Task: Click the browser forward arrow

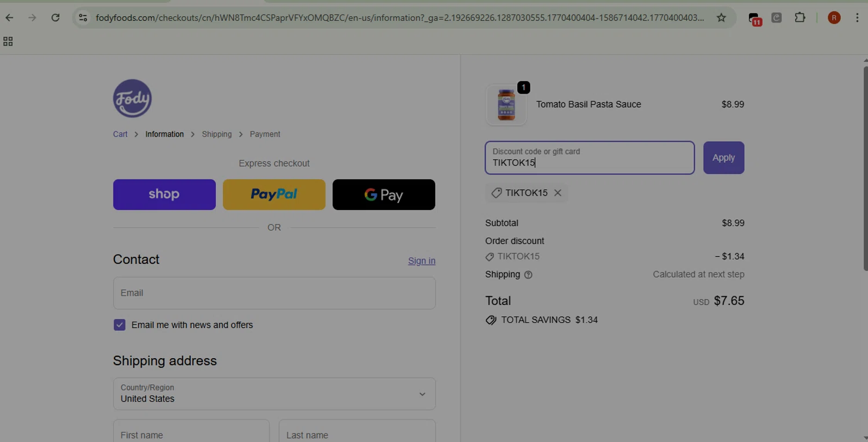Action: coord(32,18)
